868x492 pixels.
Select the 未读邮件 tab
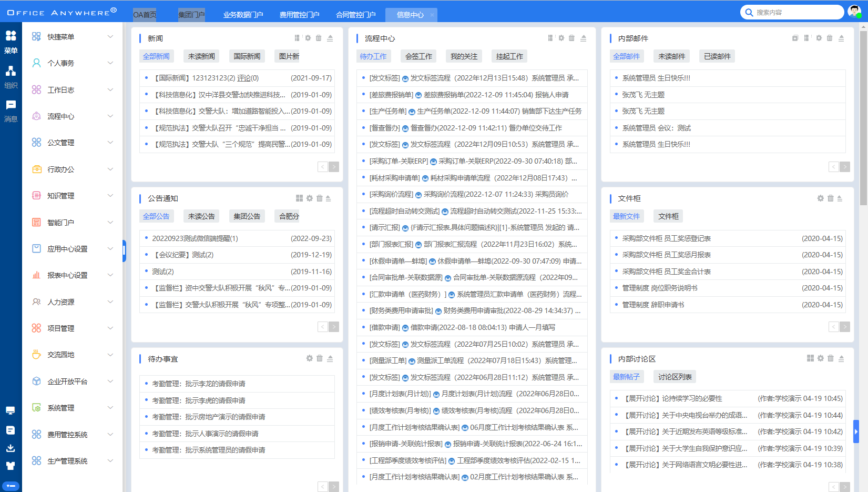[671, 56]
